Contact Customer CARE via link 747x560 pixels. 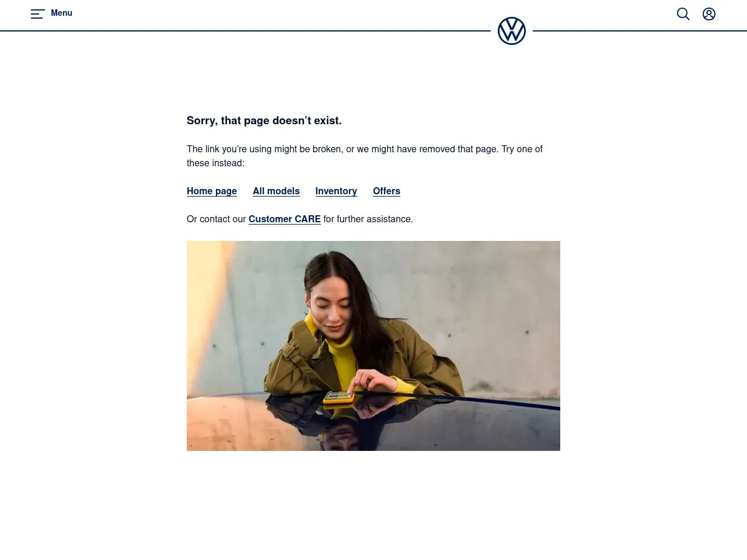click(x=284, y=219)
